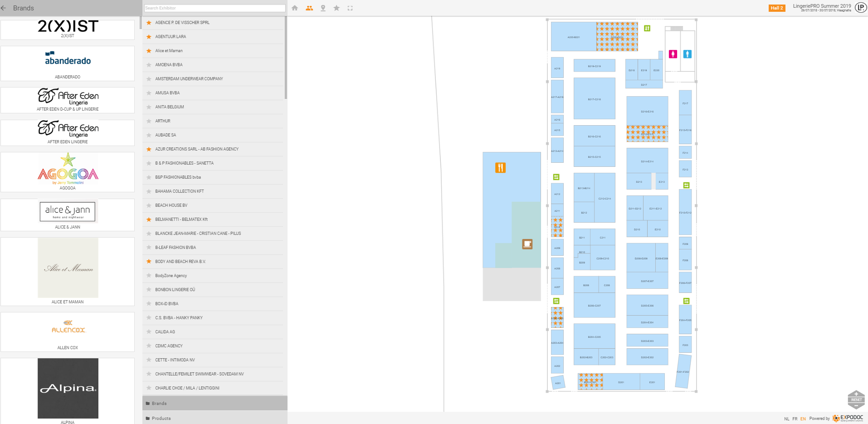Collapse the Brands accordion section
868x424 pixels.
pyautogui.click(x=215, y=403)
